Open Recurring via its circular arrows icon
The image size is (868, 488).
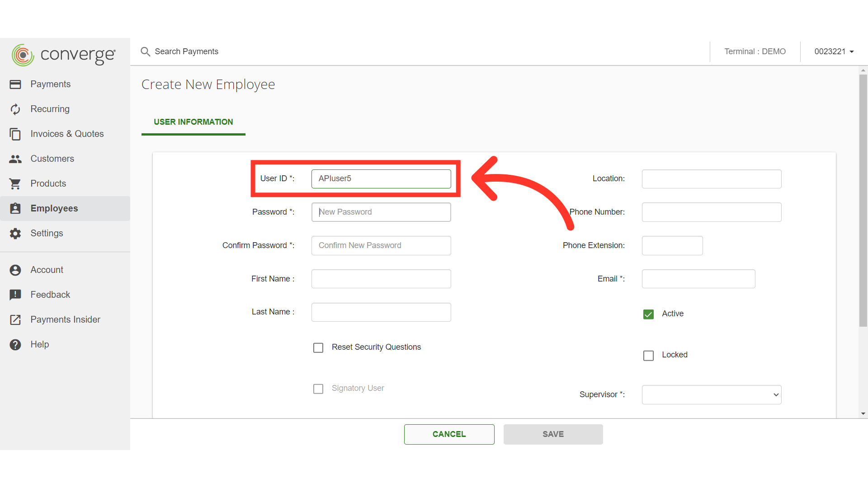[15, 109]
